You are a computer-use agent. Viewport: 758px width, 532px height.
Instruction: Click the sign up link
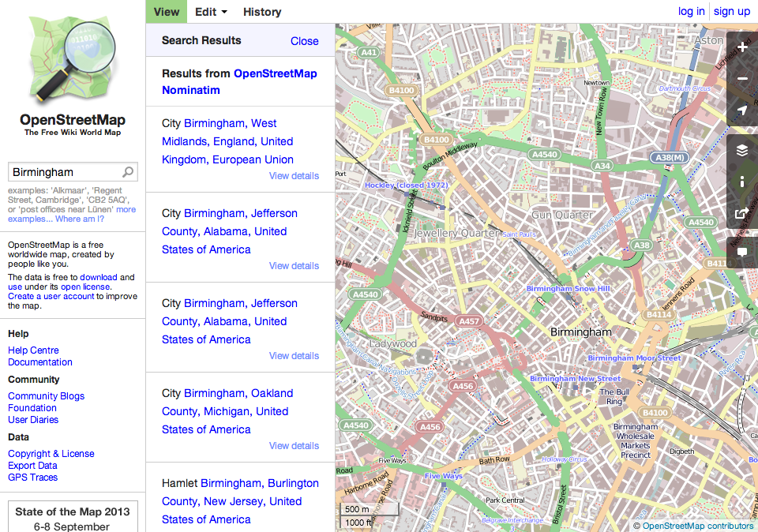[732, 11]
